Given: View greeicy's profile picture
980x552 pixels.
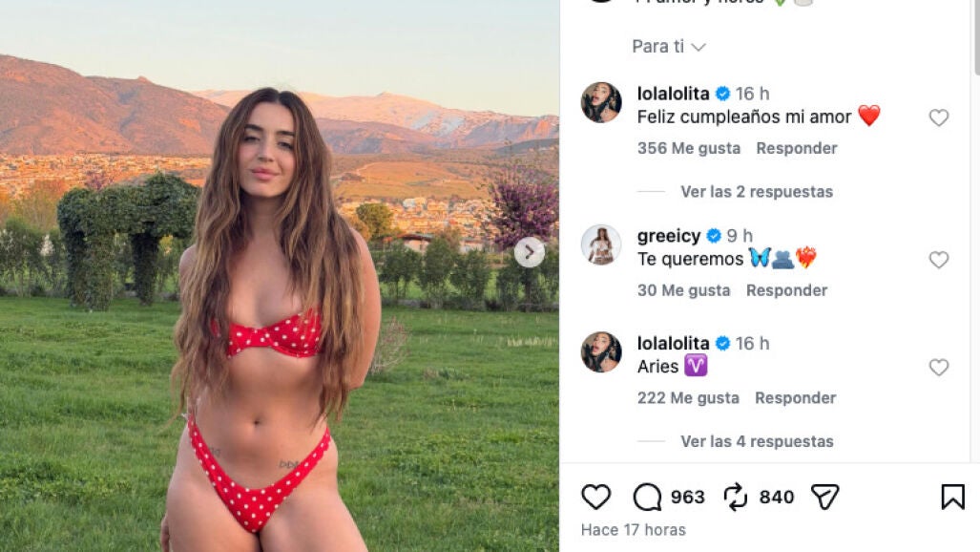Looking at the screenshot, I should coord(601,244).
